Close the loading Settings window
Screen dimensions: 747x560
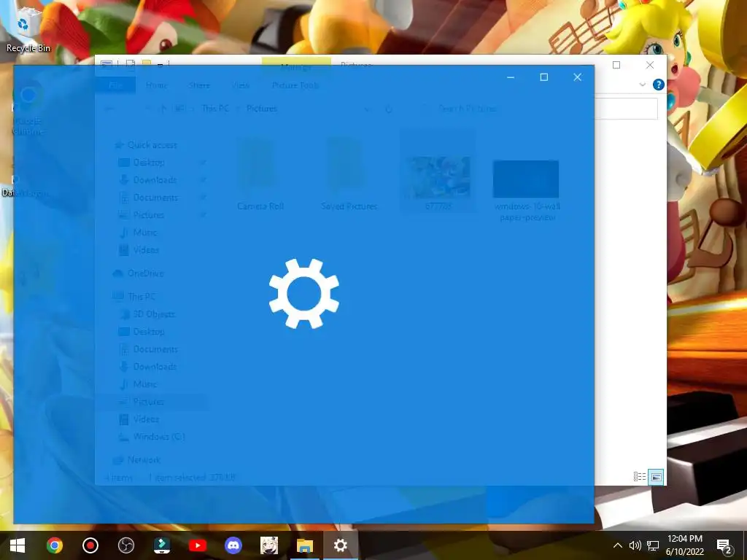pyautogui.click(x=578, y=77)
